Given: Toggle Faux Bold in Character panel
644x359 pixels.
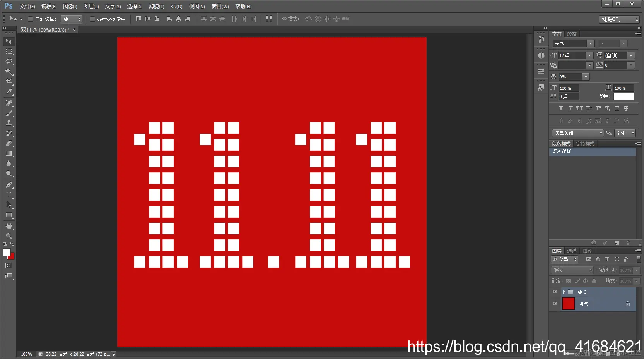Looking at the screenshot, I should [x=561, y=109].
